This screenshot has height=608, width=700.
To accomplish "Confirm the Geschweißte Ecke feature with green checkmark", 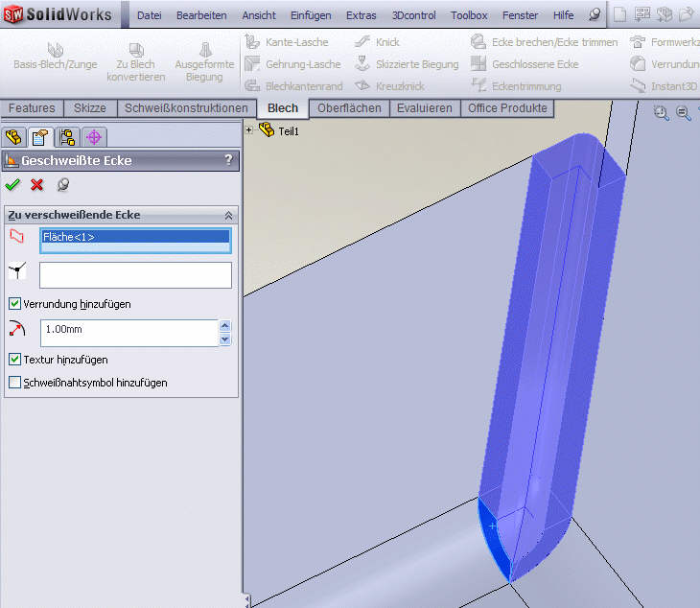I will tap(12, 185).
